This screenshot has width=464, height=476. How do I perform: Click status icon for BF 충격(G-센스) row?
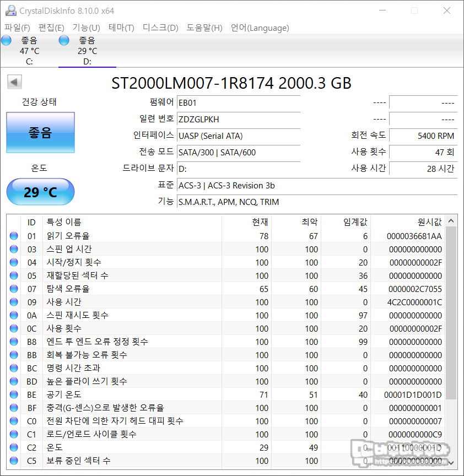pos(14,408)
